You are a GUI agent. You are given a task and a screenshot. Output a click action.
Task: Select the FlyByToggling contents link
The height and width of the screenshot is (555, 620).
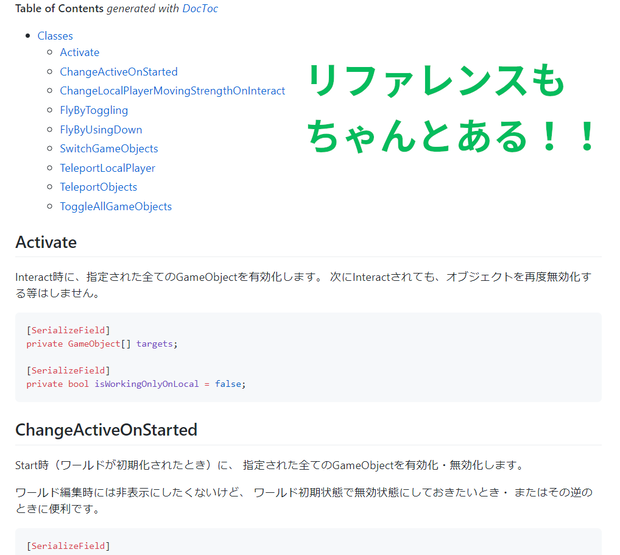click(x=94, y=110)
